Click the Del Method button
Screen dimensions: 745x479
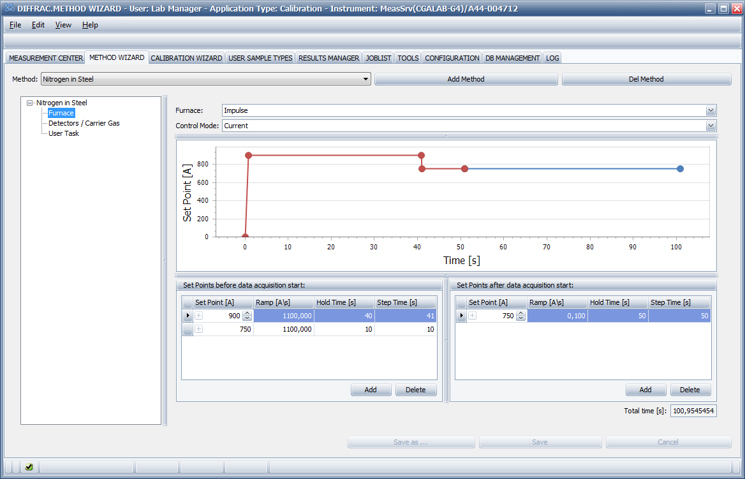point(645,79)
